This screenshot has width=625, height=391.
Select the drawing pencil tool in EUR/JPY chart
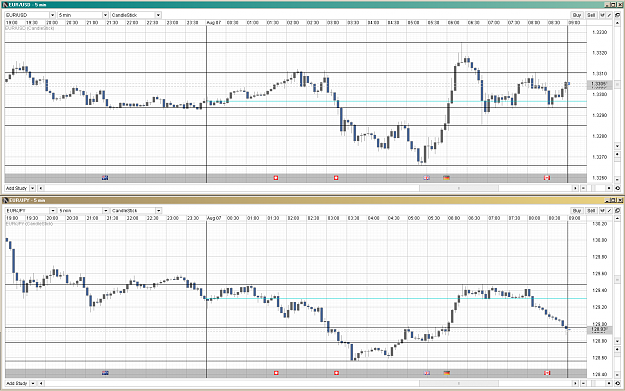tap(609, 211)
